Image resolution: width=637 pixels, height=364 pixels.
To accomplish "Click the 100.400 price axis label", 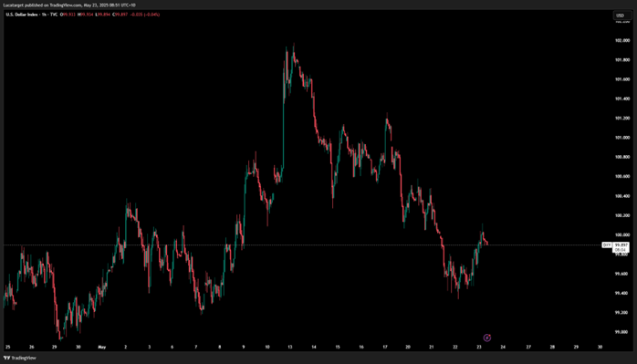I will [621, 196].
